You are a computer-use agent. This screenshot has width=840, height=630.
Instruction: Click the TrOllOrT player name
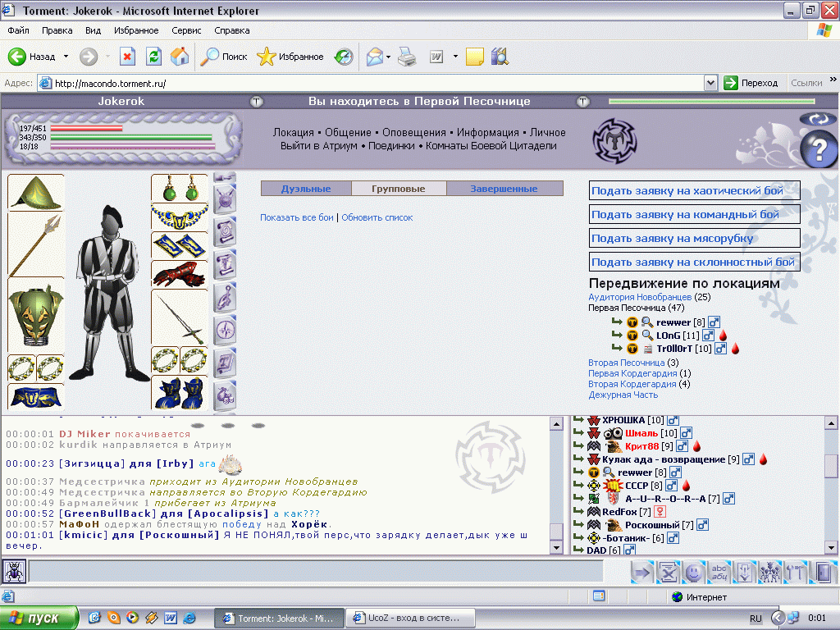click(x=674, y=349)
